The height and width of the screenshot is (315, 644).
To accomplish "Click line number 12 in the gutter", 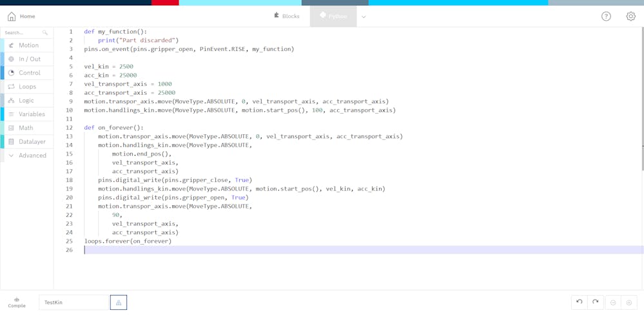I will pos(69,127).
